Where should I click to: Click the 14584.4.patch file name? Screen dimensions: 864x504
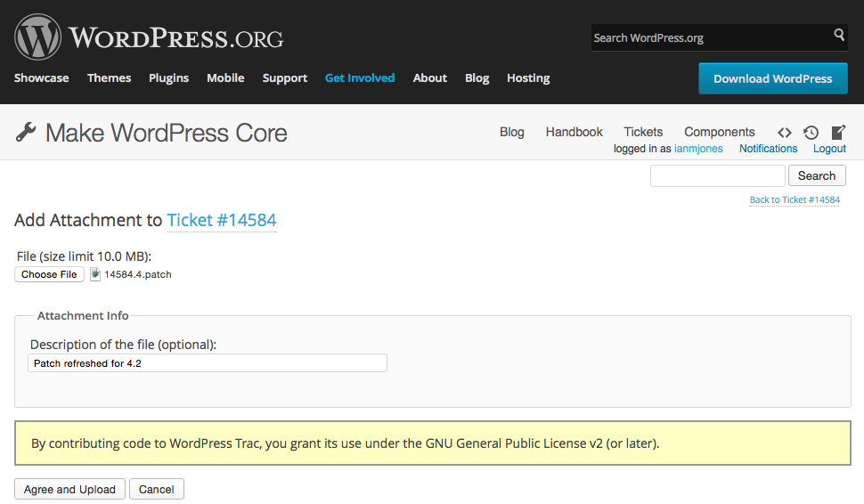click(138, 274)
